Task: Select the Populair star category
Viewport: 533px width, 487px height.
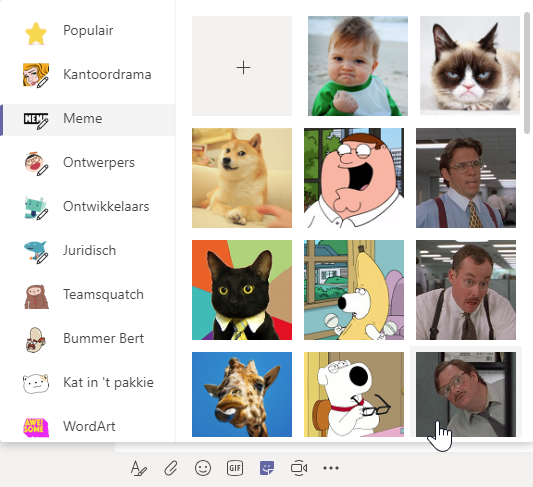Action: tap(87, 32)
